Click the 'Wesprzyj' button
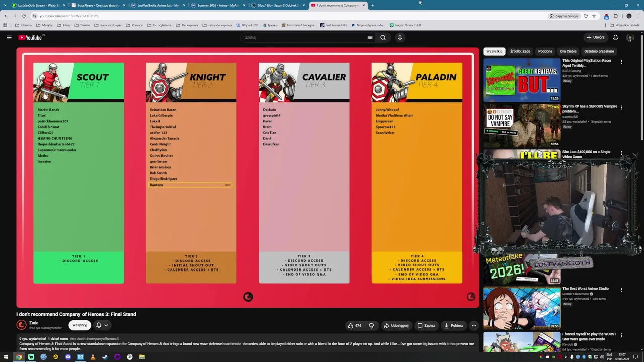The height and width of the screenshot is (362, 644). (79, 325)
